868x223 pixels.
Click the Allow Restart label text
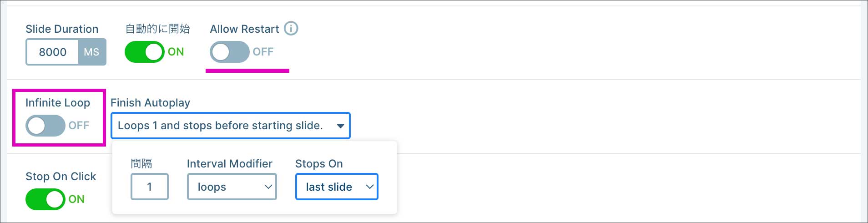(x=244, y=29)
